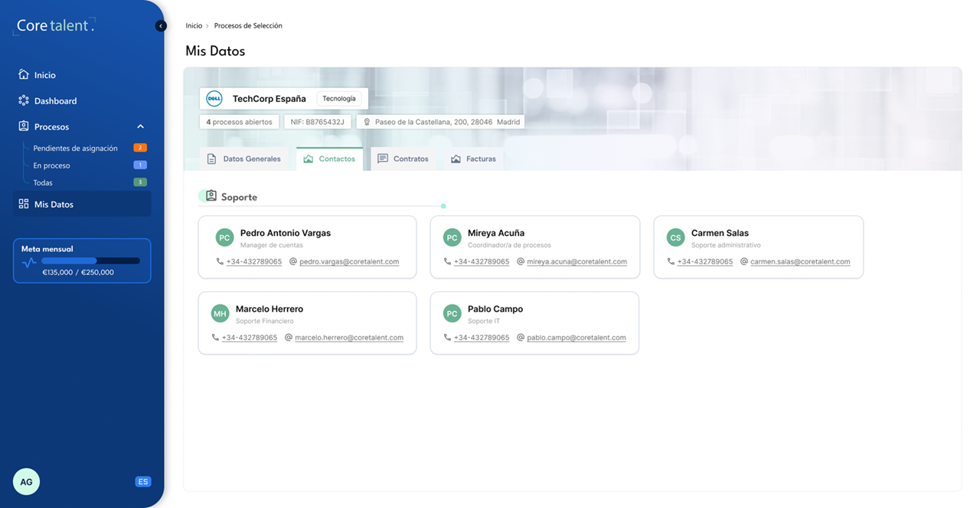Viewport: 980px width, 508px height.
Task: Click the Meta mensual pulse icon
Action: [x=30, y=262]
